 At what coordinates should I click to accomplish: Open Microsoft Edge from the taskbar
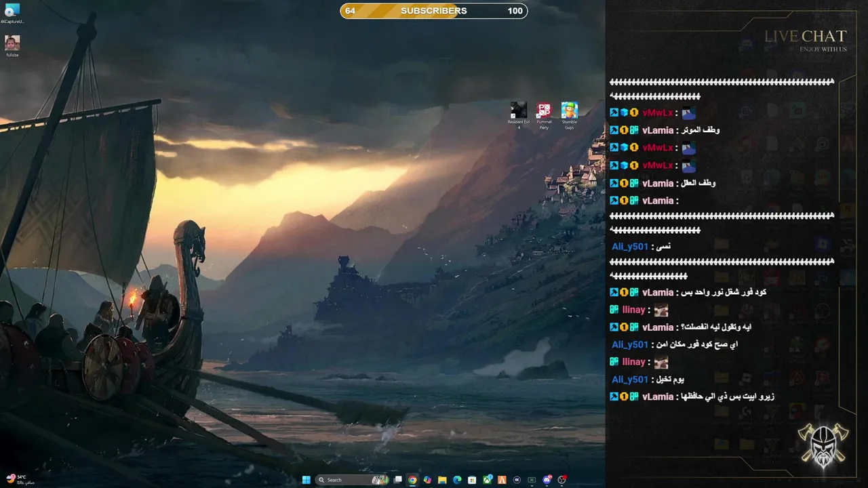tap(457, 480)
